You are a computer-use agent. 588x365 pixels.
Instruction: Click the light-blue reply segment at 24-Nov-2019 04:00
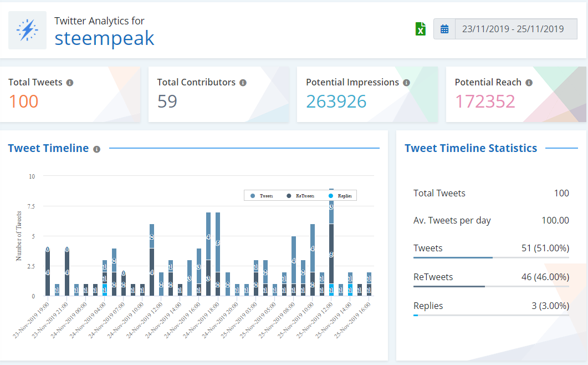point(105,290)
